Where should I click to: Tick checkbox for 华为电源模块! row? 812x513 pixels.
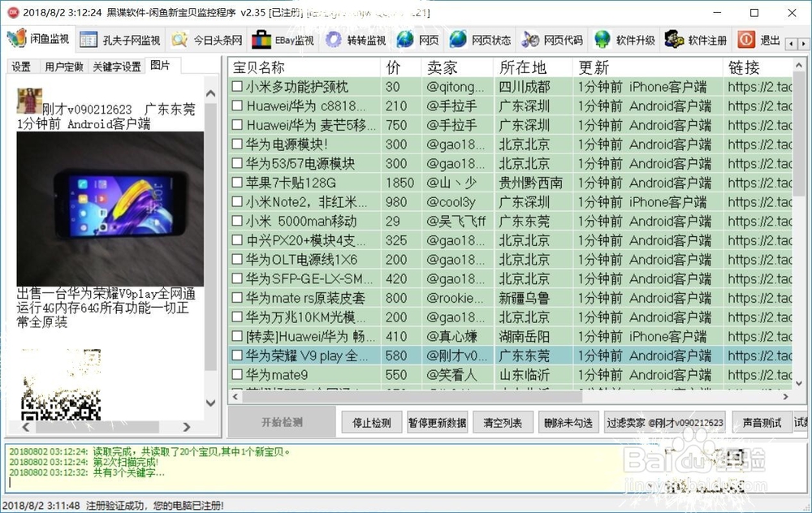pyautogui.click(x=237, y=144)
